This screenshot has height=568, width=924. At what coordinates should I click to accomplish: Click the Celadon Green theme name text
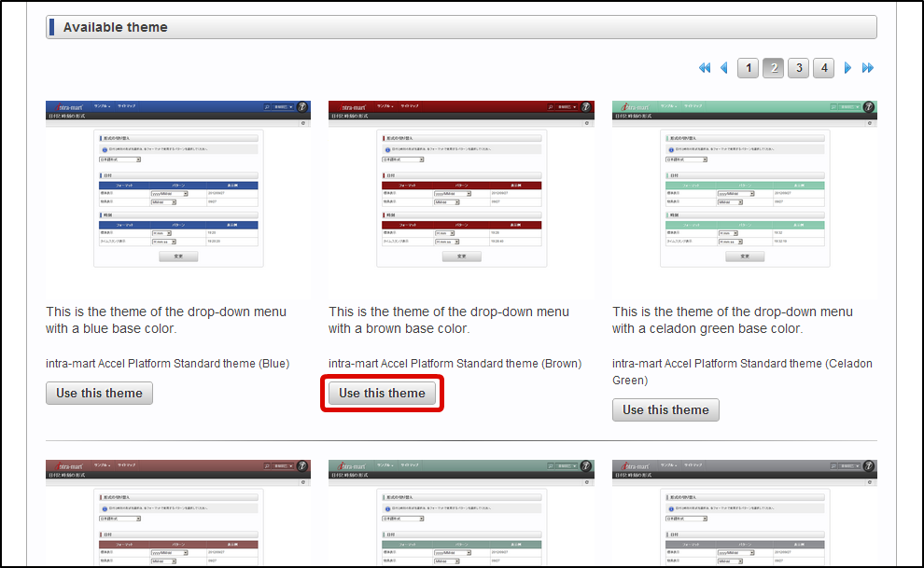coord(743,372)
